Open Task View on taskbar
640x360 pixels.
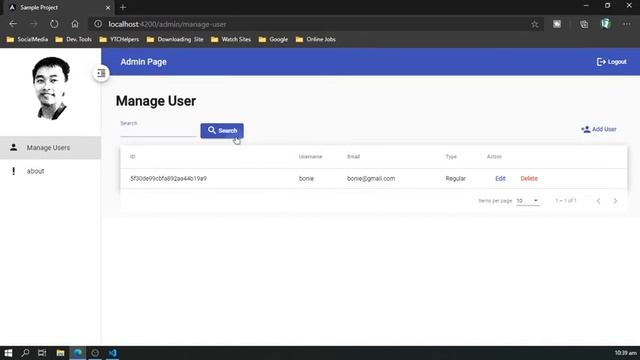[42, 353]
